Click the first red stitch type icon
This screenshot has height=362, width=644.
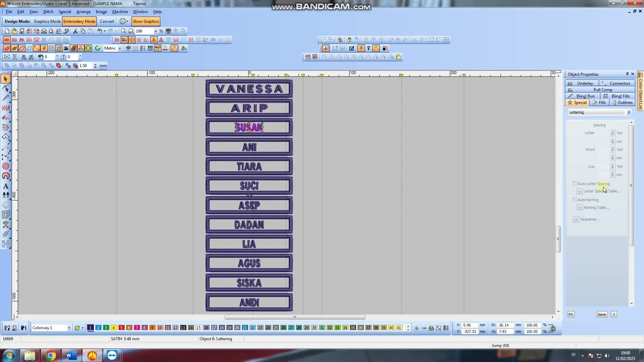coord(7,40)
